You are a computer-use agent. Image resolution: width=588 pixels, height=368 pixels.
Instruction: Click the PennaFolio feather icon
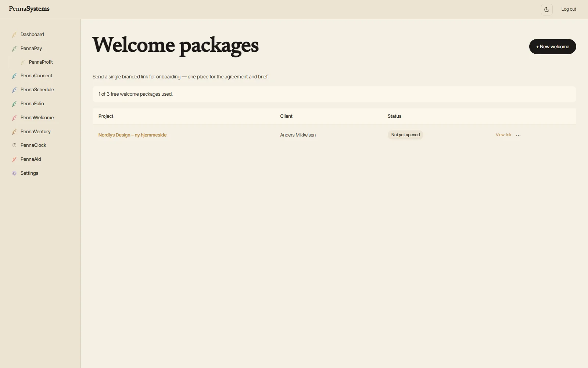[x=14, y=104]
